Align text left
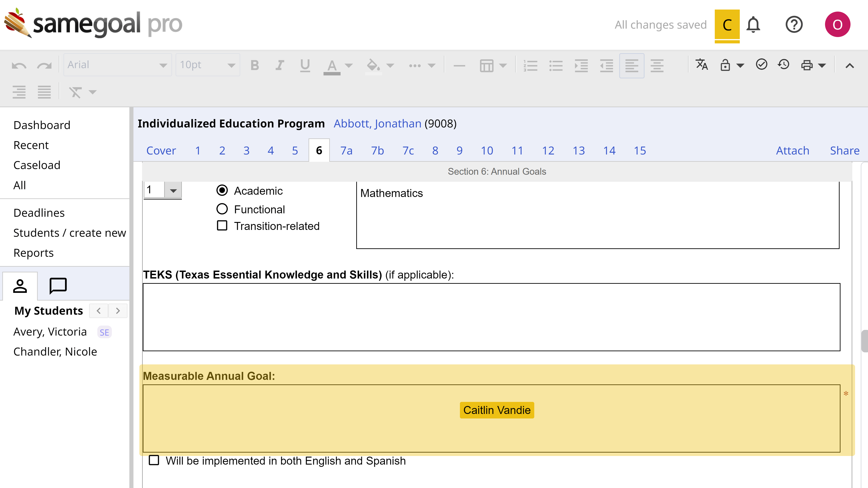 coord(632,66)
